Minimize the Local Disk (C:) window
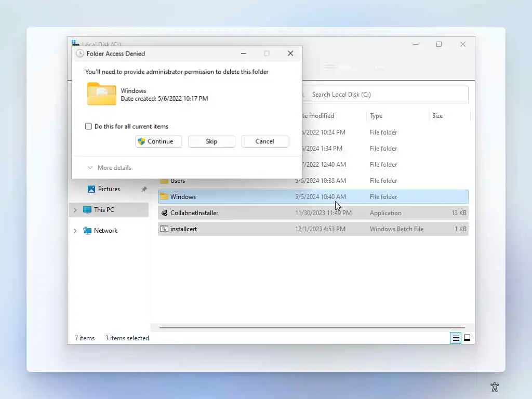The image size is (532, 399). coord(416,45)
